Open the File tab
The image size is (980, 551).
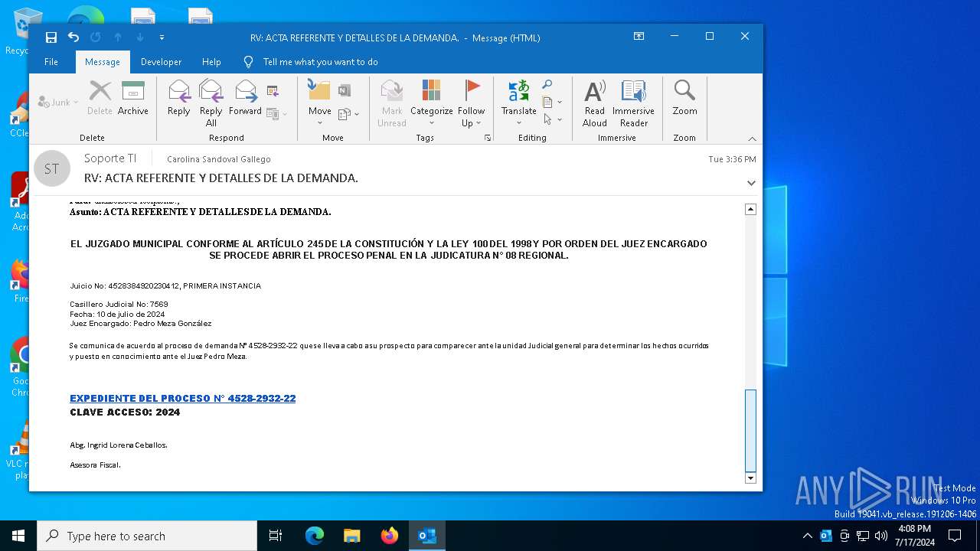pos(51,62)
